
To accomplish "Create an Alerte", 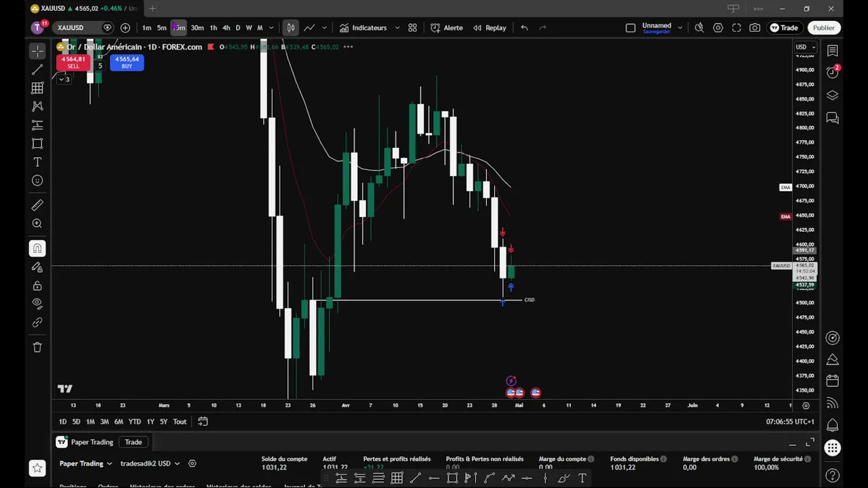I will tap(447, 28).
